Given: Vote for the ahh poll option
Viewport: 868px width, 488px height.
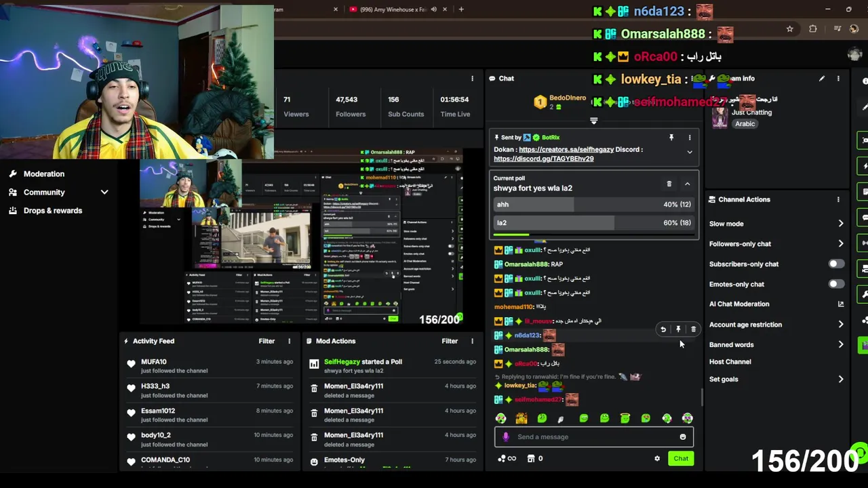Looking at the screenshot, I should point(594,205).
